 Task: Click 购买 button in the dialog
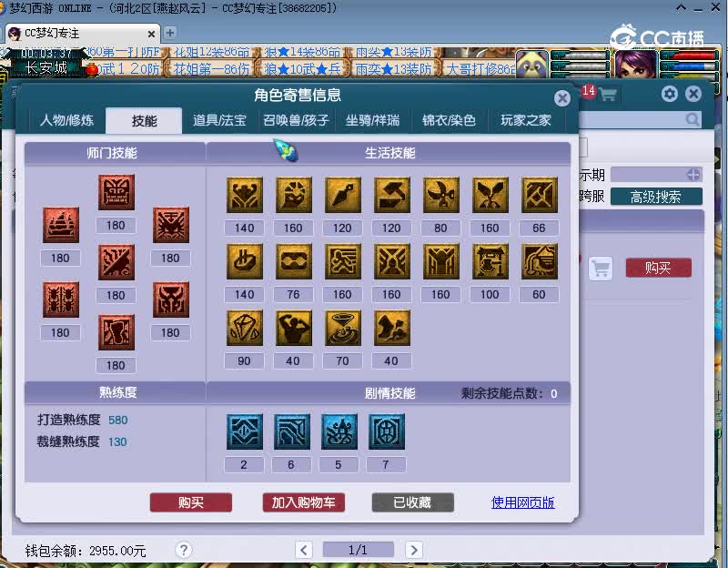coord(191,502)
